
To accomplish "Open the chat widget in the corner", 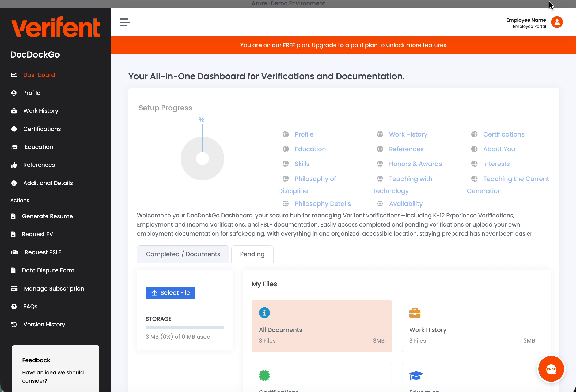I will 551,369.
